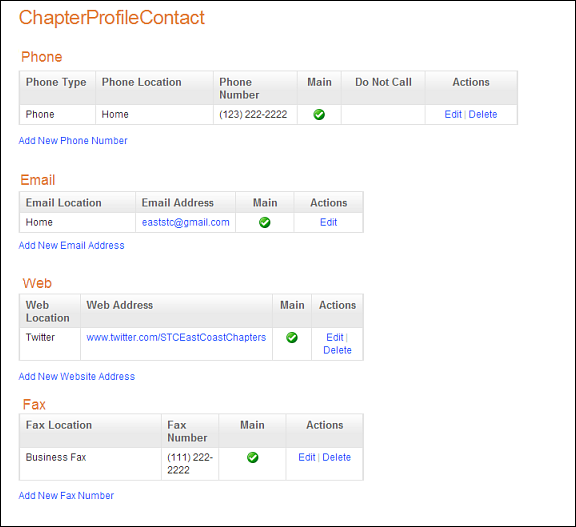Open Add New Fax Number link
Image resolution: width=576 pixels, height=527 pixels.
coord(66,495)
